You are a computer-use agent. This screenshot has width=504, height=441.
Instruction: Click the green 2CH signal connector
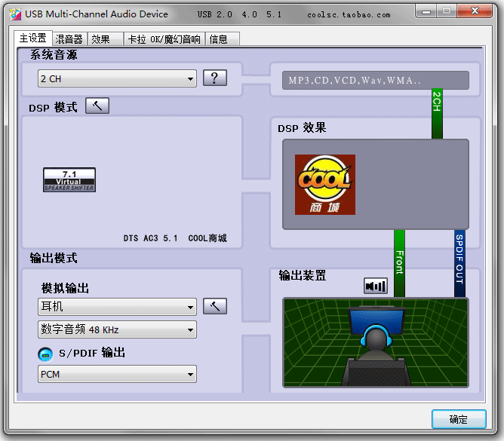[x=437, y=114]
